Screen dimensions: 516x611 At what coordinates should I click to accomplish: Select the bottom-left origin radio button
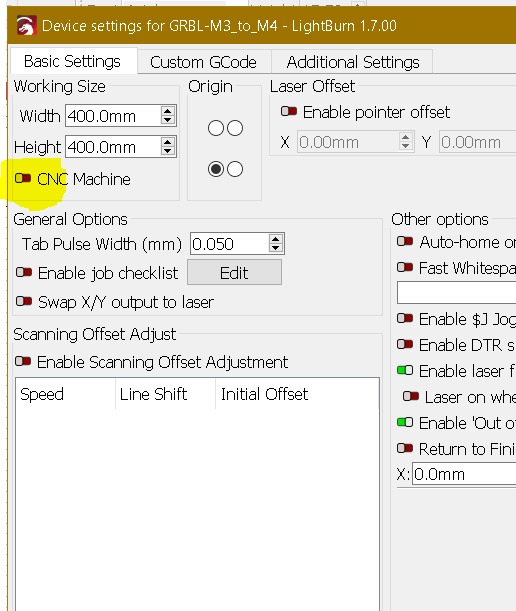point(216,169)
